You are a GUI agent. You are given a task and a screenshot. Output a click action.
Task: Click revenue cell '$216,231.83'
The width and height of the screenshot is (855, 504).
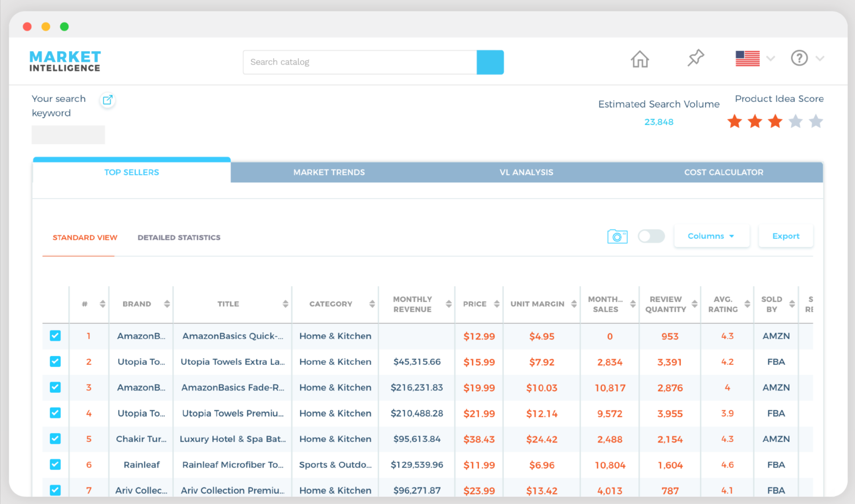tap(417, 388)
